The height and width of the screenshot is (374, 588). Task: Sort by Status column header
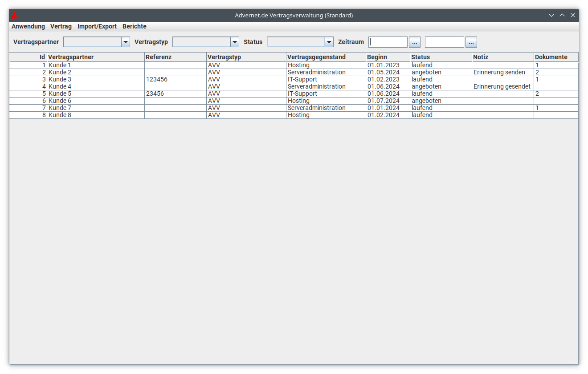click(441, 57)
